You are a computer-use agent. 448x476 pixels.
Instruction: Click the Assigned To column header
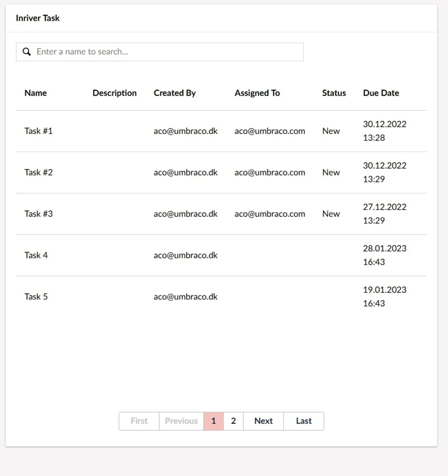257,93
